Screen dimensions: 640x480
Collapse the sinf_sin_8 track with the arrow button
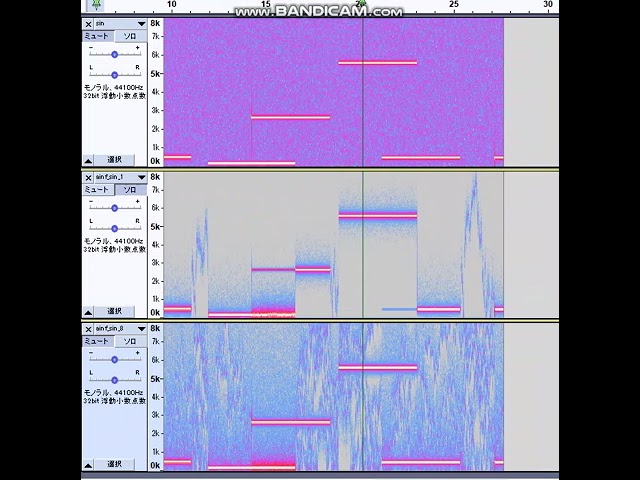(88, 464)
